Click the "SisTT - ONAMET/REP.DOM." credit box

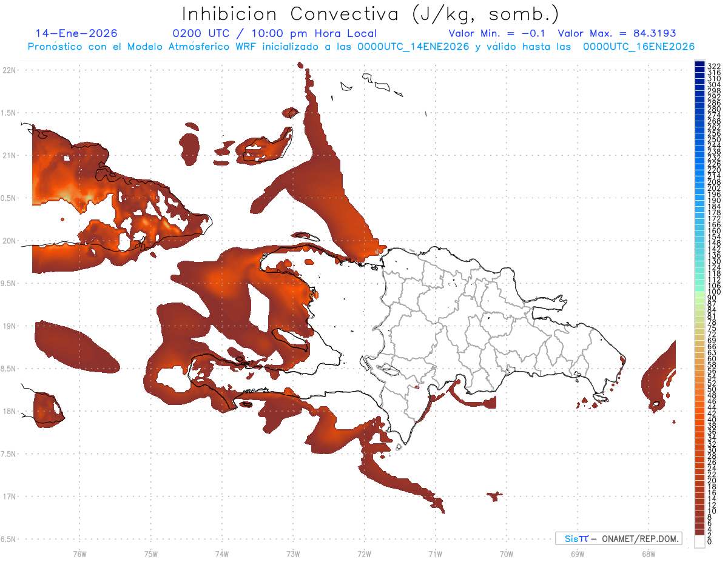(619, 538)
